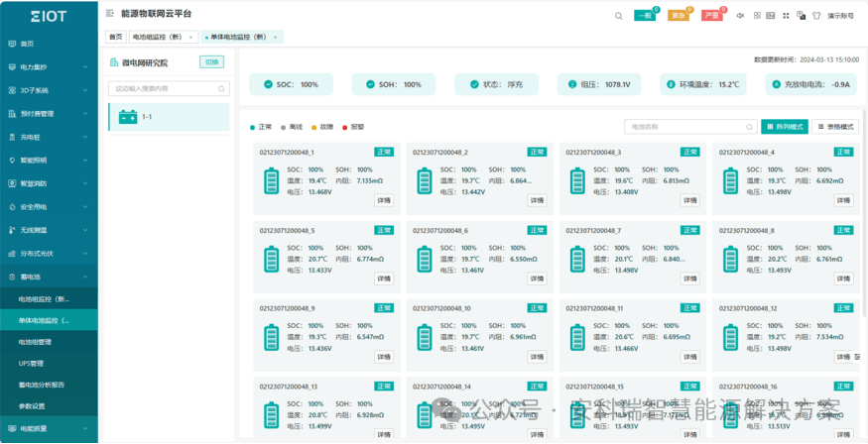Switch to 阵列模式 array view
The height and width of the screenshot is (444, 868).
coord(785,127)
